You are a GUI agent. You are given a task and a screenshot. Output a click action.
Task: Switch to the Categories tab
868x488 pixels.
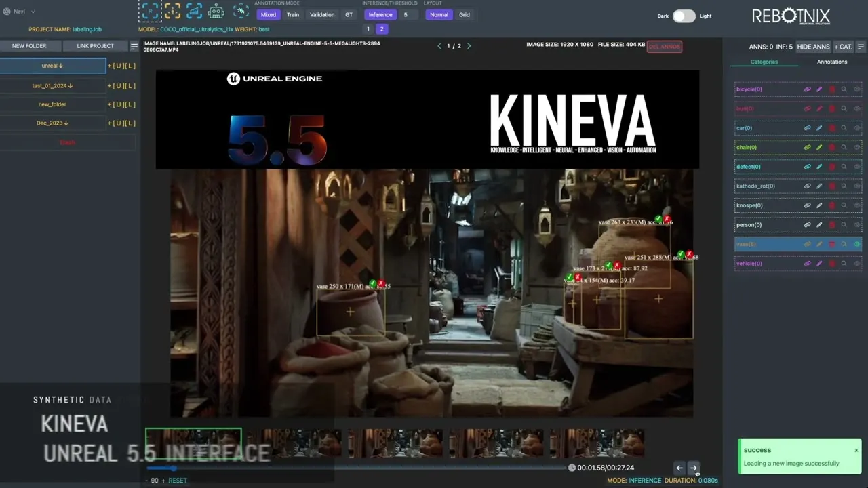(x=764, y=62)
